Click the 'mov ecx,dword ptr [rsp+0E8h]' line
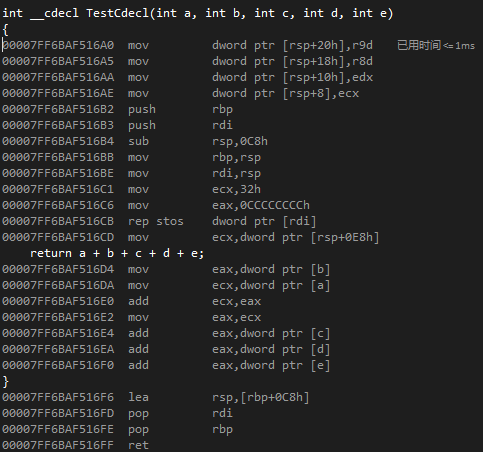483x452 pixels. [x=191, y=237]
